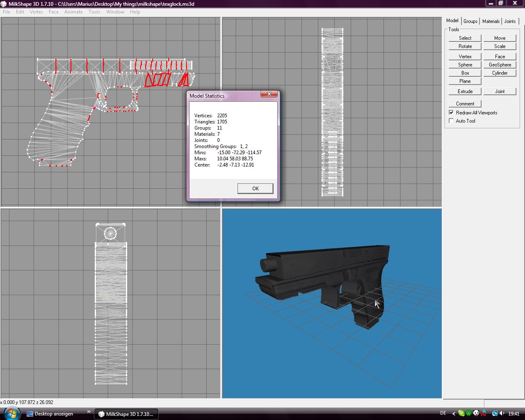Image resolution: width=525 pixels, height=420 pixels.
Task: Expand the taskbar quick launch chevron
Action: 89,412
